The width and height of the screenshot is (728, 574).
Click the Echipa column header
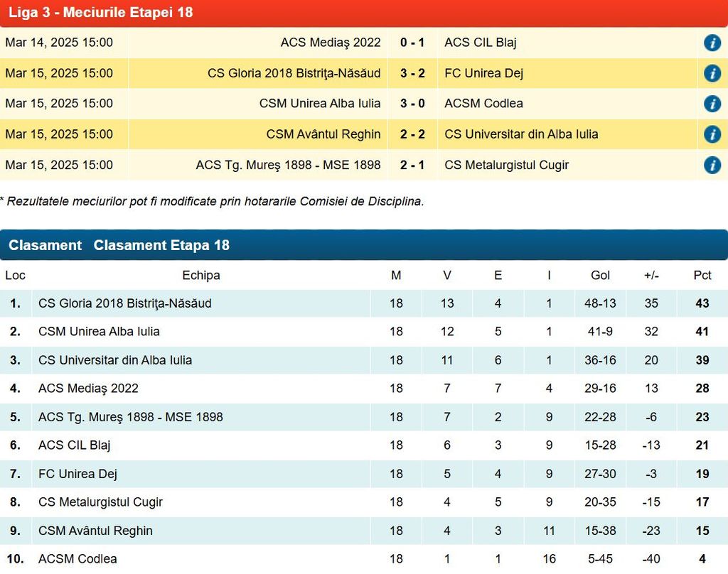[x=201, y=275]
